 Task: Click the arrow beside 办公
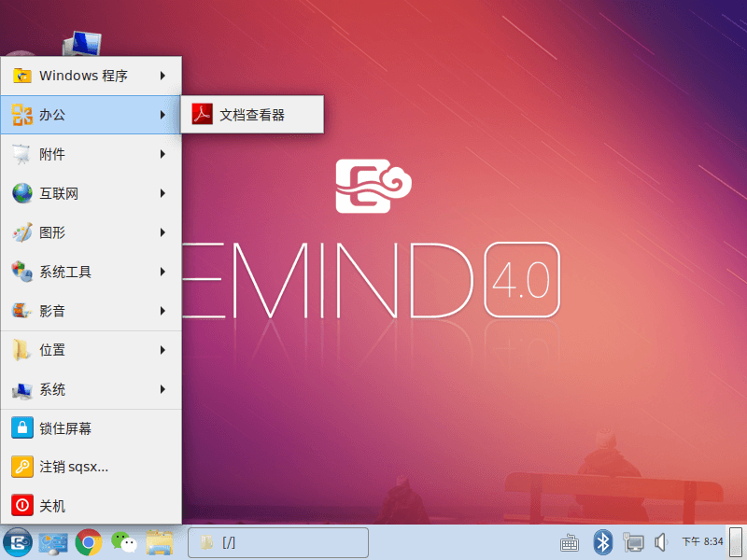pyautogui.click(x=162, y=115)
